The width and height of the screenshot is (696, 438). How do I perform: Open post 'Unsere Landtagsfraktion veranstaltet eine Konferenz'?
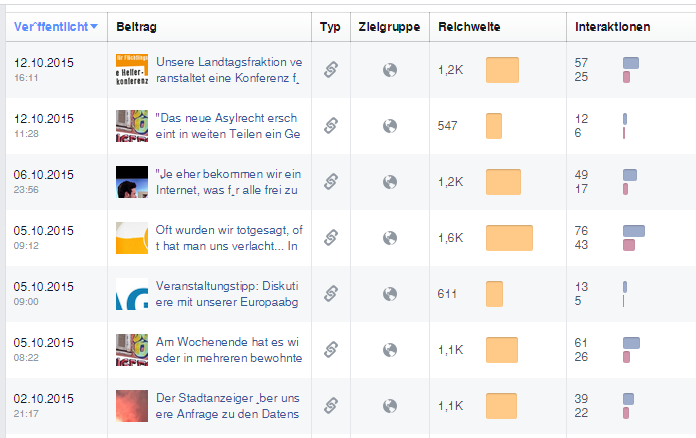(x=229, y=70)
